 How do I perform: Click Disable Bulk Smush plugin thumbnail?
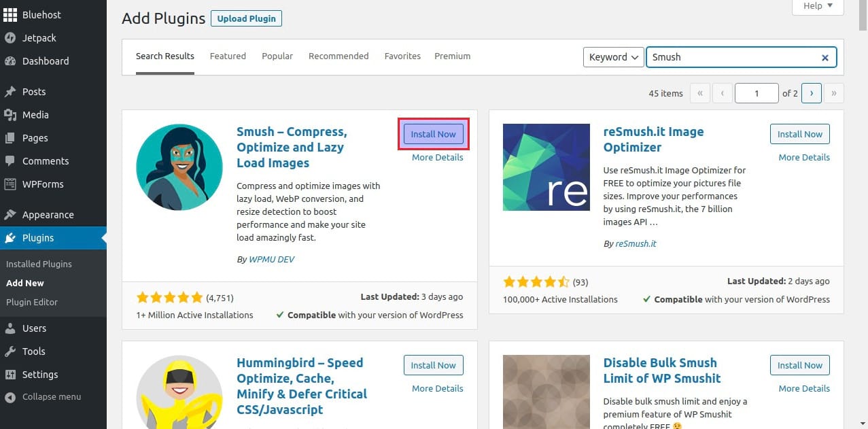pyautogui.click(x=546, y=392)
